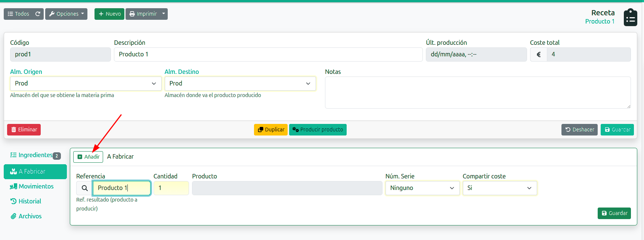This screenshot has width=644, height=240.
Task: Click the Últ. producción date field
Action: click(x=476, y=54)
